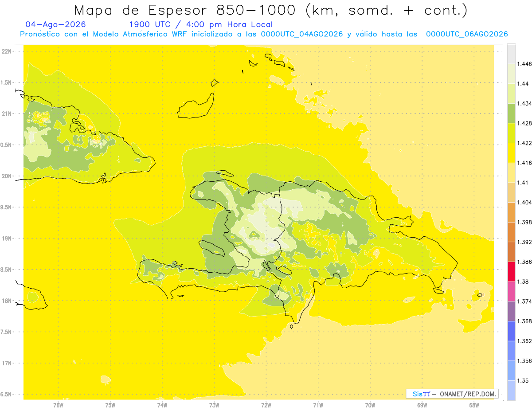Pick the orange swatch between 1.398 and 1.404
The height and width of the screenshot is (411, 532).
[511, 212]
